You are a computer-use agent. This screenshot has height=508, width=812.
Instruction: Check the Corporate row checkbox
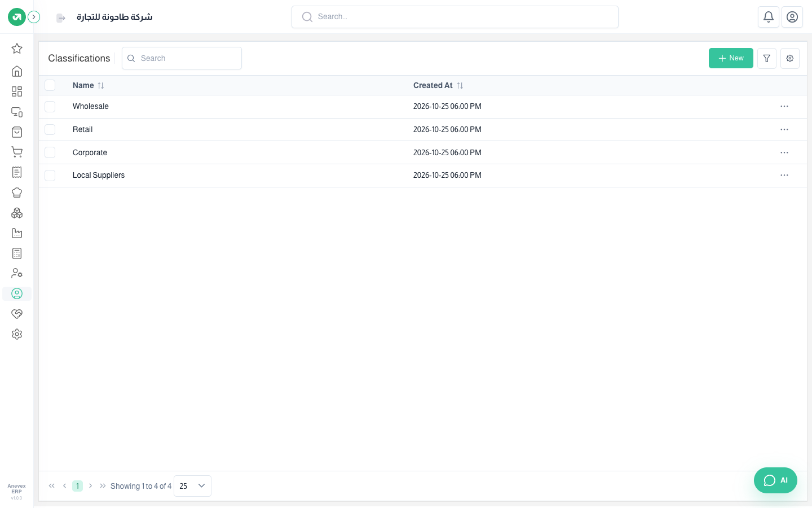click(x=50, y=152)
